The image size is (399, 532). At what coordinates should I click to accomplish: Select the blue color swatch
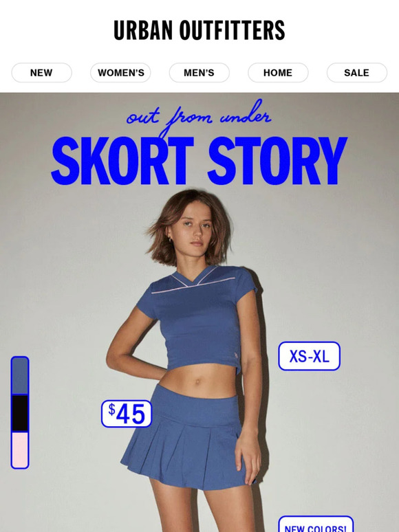pyautogui.click(x=20, y=376)
